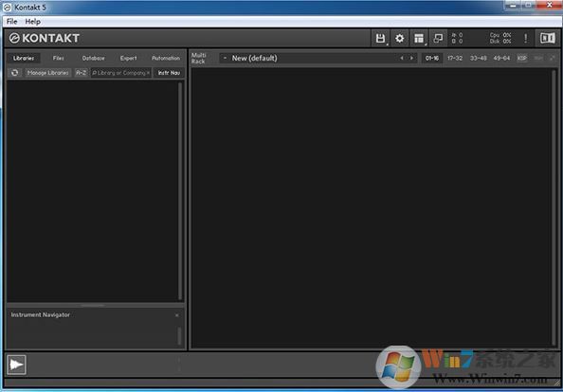Click the Native Instruments NI logo

coord(547,38)
